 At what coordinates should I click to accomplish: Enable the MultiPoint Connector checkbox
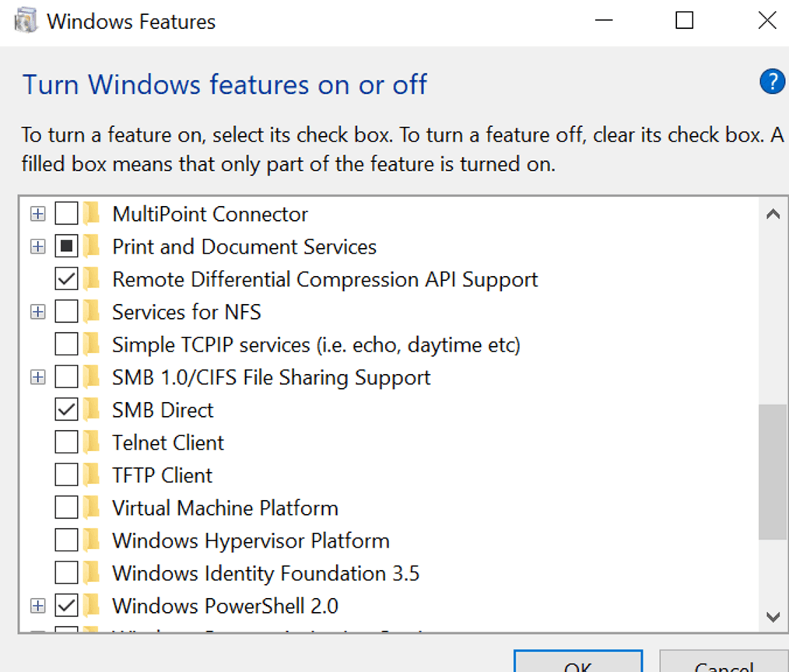tap(66, 213)
